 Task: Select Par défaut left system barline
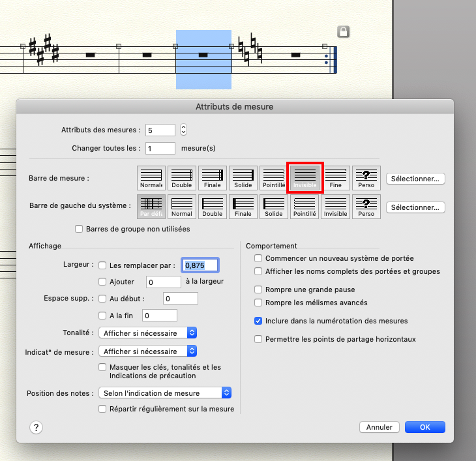151,207
